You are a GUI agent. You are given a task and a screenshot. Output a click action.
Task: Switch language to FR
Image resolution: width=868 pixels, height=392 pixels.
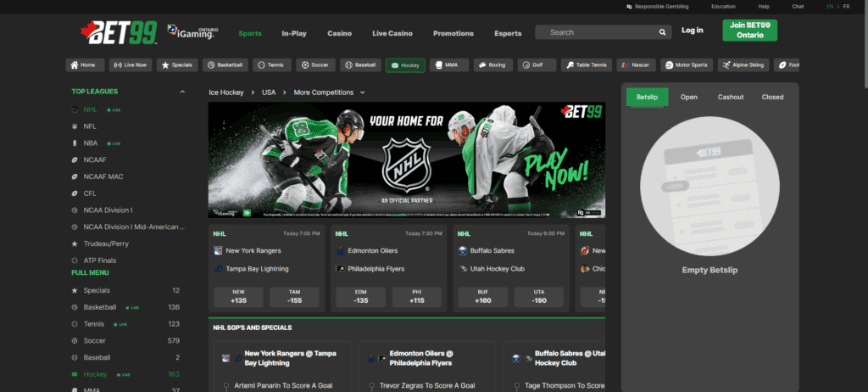click(847, 7)
